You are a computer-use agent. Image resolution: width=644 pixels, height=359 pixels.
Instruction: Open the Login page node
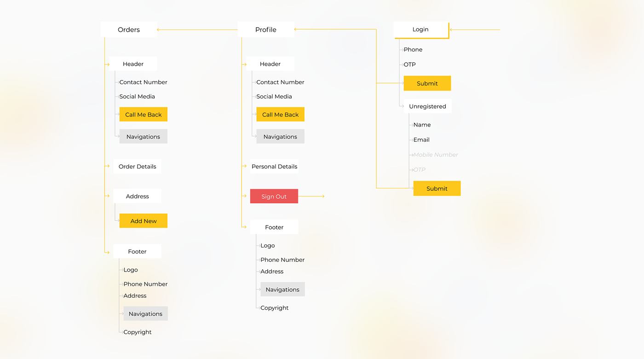tap(420, 29)
